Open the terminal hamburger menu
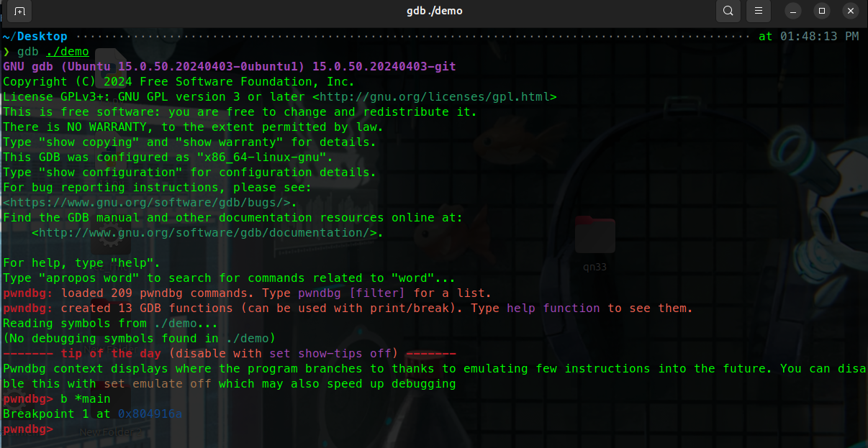 tap(757, 11)
